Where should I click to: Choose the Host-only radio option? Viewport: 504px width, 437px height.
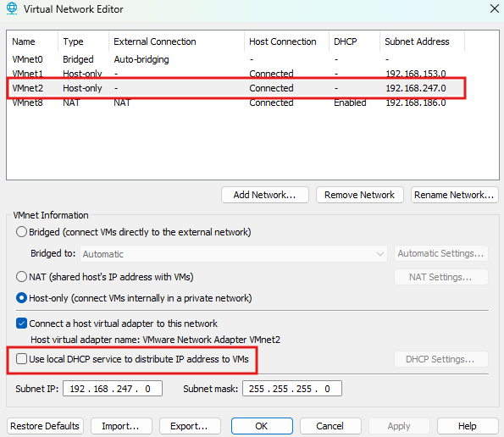click(21, 298)
